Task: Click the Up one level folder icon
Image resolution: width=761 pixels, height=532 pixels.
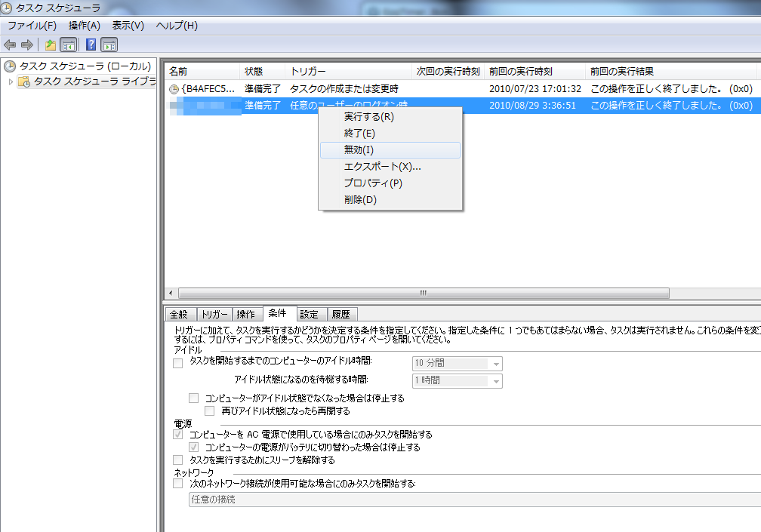Action: 51,45
